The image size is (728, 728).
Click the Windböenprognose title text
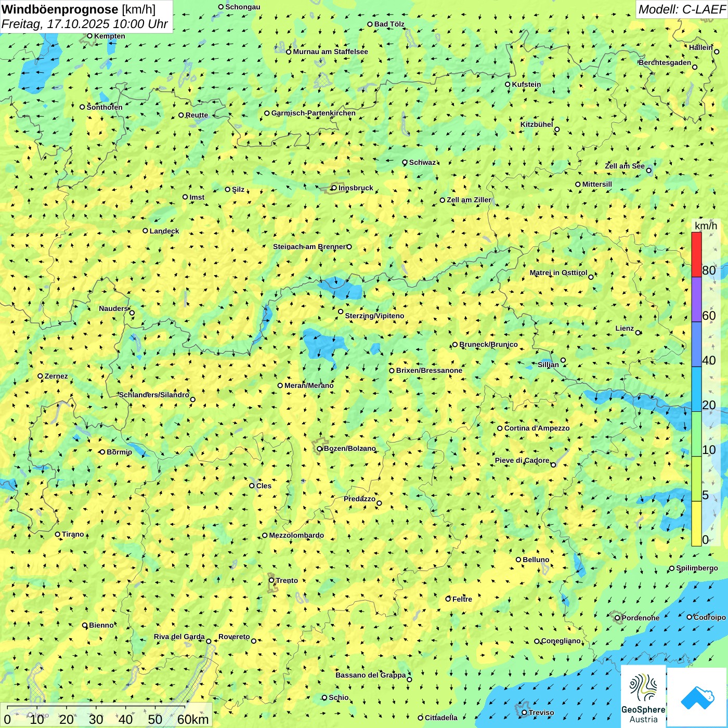click(60, 9)
